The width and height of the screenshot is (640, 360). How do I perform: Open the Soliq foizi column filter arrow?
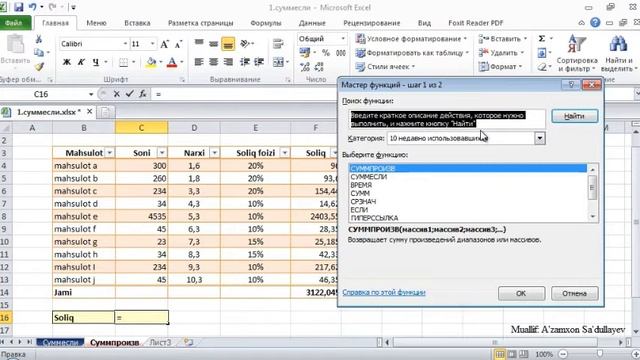point(284,153)
